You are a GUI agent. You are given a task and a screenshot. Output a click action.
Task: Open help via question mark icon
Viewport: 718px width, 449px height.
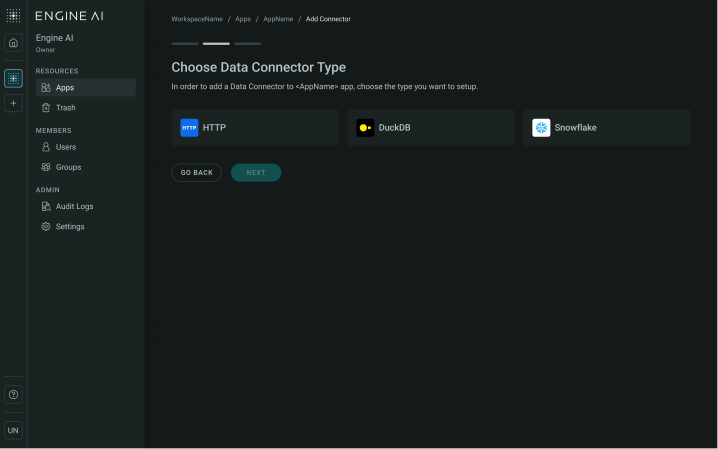13,395
